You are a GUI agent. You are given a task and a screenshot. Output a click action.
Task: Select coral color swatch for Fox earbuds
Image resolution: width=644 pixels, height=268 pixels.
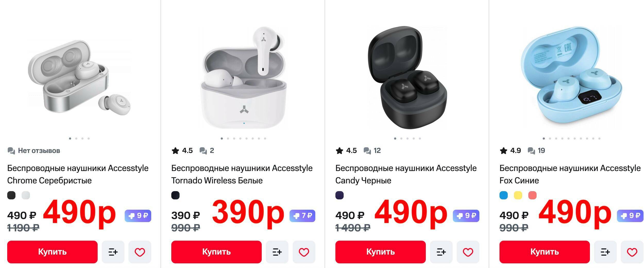[532, 195]
